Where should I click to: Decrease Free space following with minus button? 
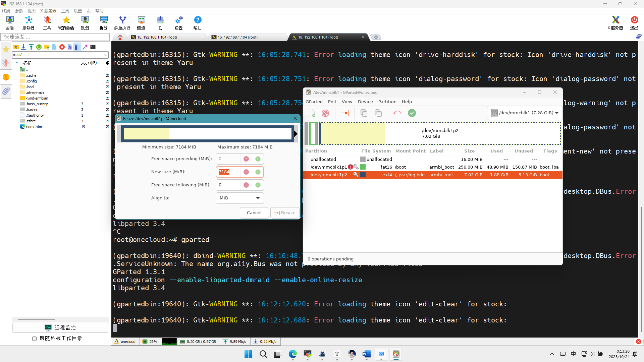(x=246, y=185)
